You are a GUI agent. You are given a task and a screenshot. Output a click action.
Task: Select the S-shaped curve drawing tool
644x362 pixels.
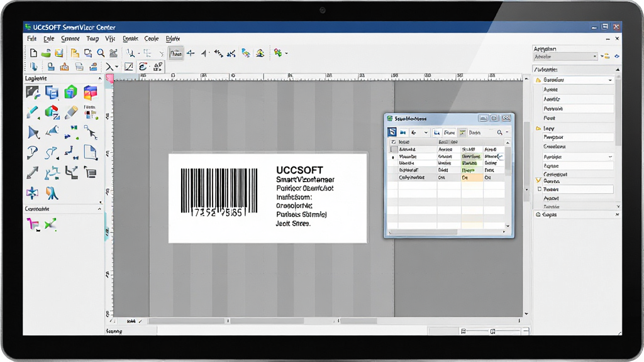click(x=52, y=153)
